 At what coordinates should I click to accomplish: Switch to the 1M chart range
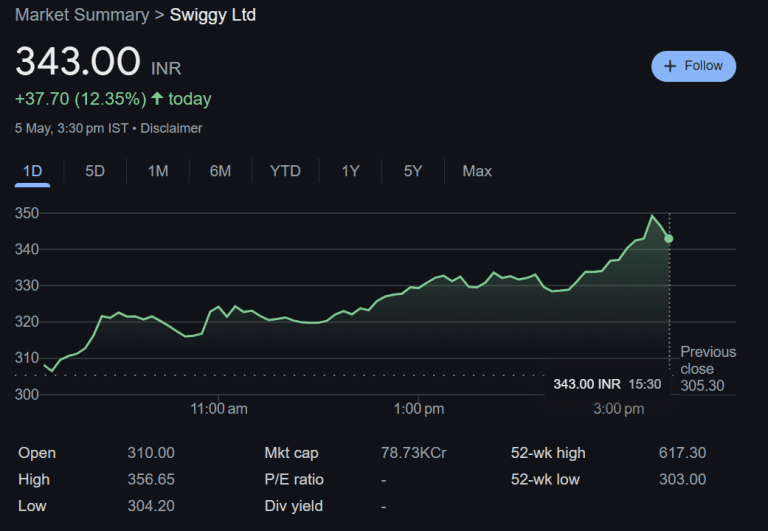tap(158, 171)
